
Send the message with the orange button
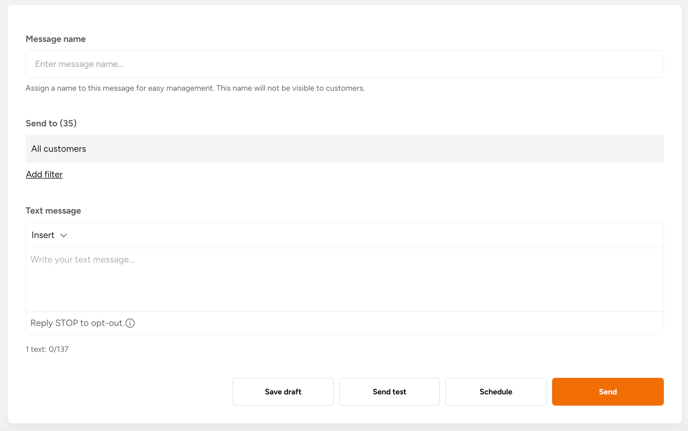[608, 391]
